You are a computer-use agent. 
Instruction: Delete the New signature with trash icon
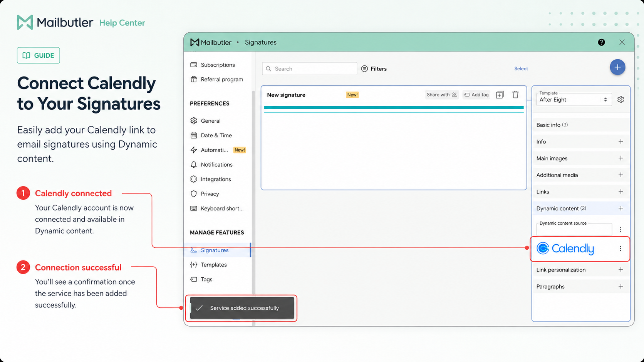(x=515, y=95)
